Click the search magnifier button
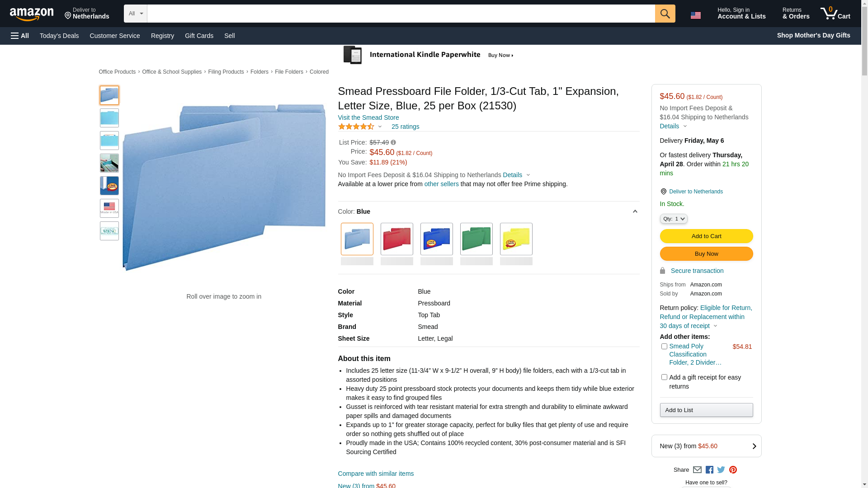This screenshot has width=868, height=488. pos(665,14)
